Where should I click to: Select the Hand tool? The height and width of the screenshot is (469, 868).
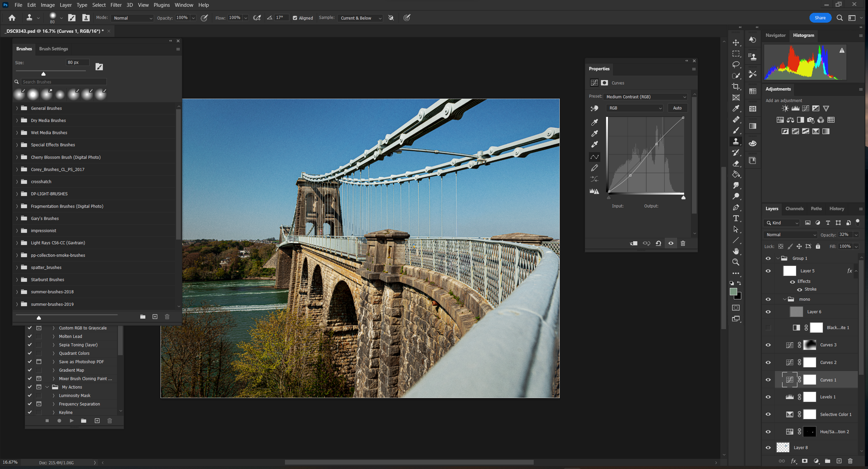coord(736,251)
